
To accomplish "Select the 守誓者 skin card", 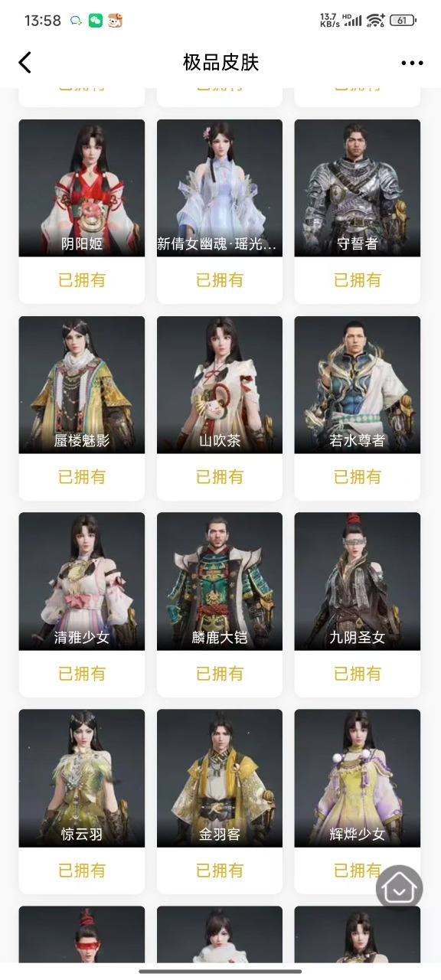I will (x=358, y=211).
